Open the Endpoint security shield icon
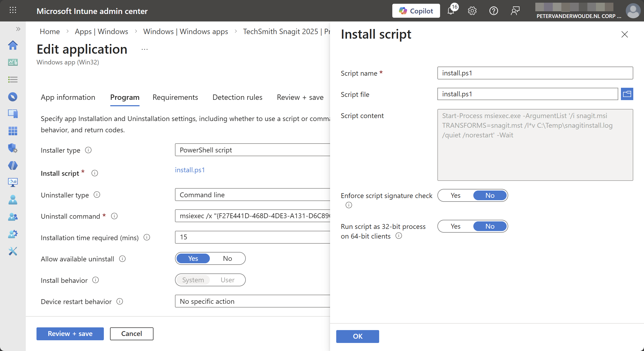Screen dimensions: 644x351 pyautogui.click(x=13, y=148)
